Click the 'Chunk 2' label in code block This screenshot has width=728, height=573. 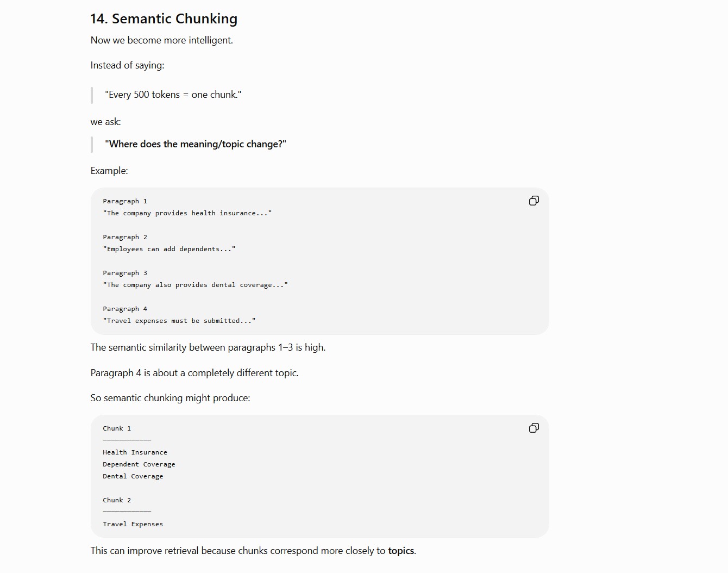pos(117,500)
